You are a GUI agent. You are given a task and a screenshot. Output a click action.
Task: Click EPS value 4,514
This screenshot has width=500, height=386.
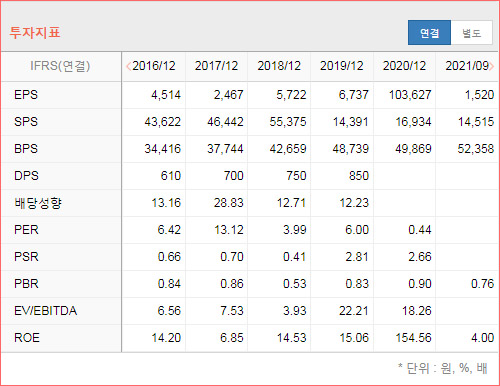166,95
